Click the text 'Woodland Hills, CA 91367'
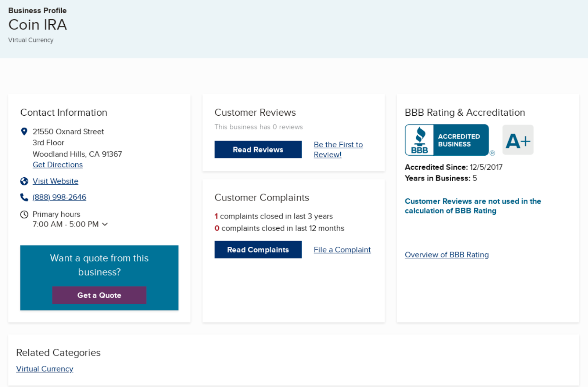Viewport: 588px width, 387px height. pyautogui.click(x=77, y=154)
